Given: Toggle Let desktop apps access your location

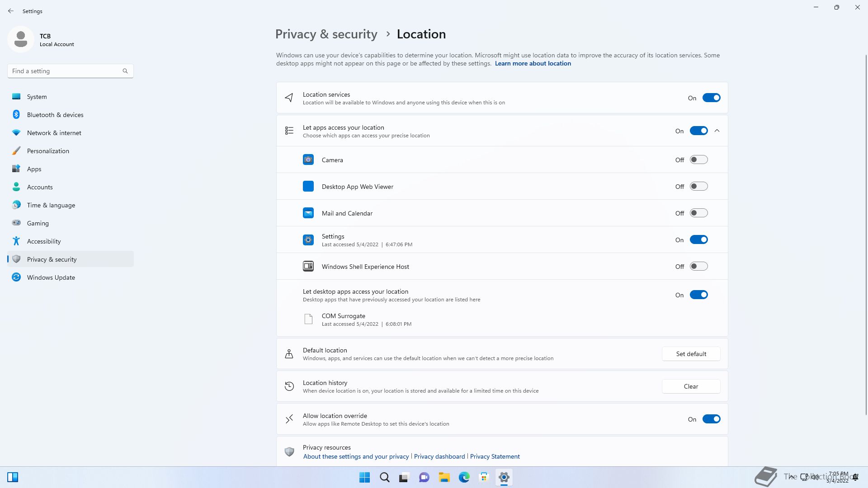Looking at the screenshot, I should [x=698, y=295].
